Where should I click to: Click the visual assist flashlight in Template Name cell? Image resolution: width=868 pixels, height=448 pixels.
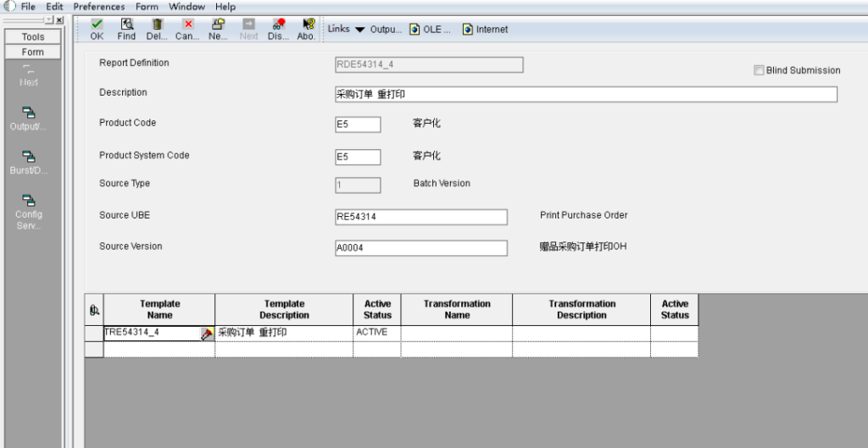[207, 334]
